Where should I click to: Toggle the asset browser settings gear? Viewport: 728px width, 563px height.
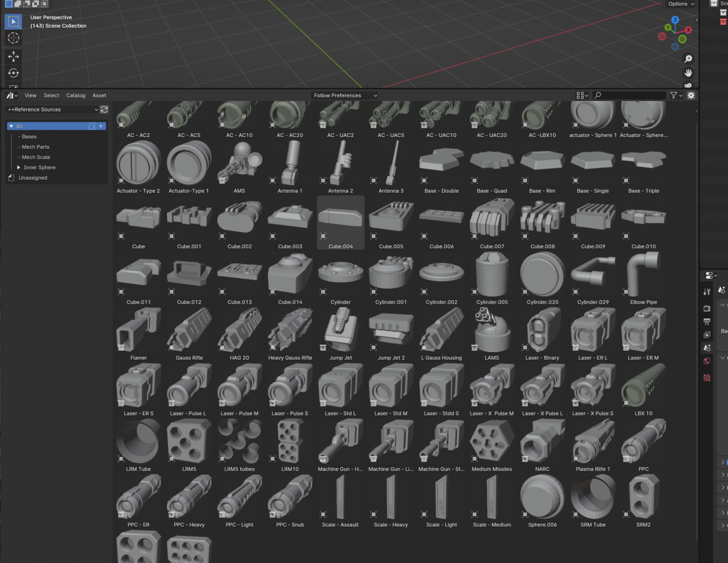point(691,95)
